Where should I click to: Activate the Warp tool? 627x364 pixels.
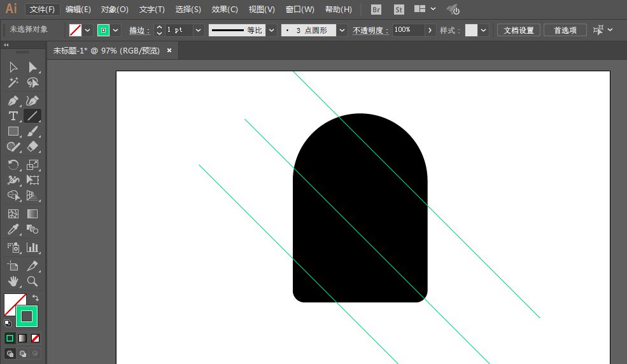pos(13,180)
